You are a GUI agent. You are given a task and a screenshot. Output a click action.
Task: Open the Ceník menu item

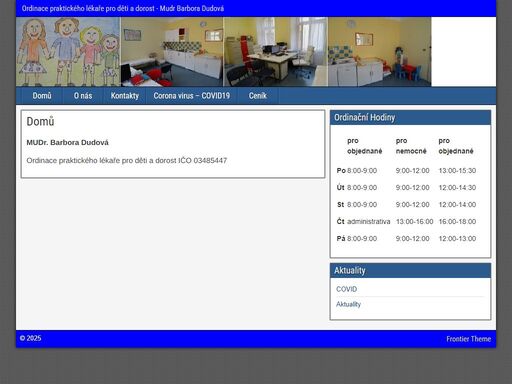(x=258, y=96)
